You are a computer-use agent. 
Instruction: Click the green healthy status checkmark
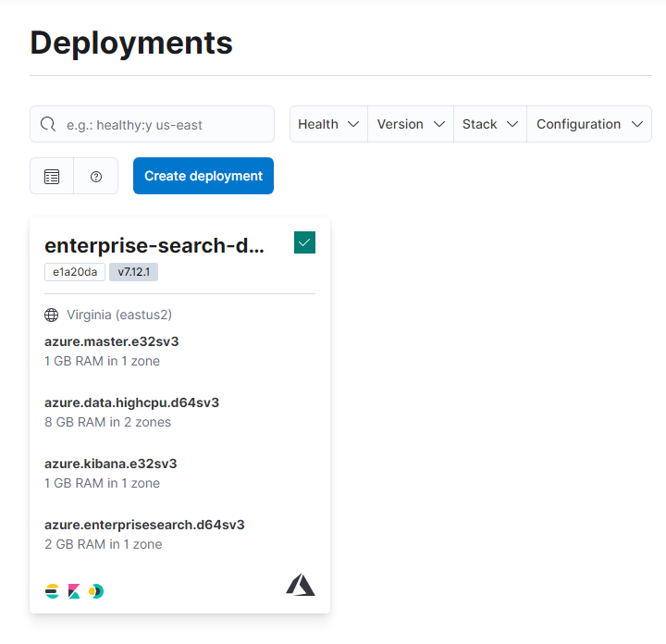pos(304,242)
